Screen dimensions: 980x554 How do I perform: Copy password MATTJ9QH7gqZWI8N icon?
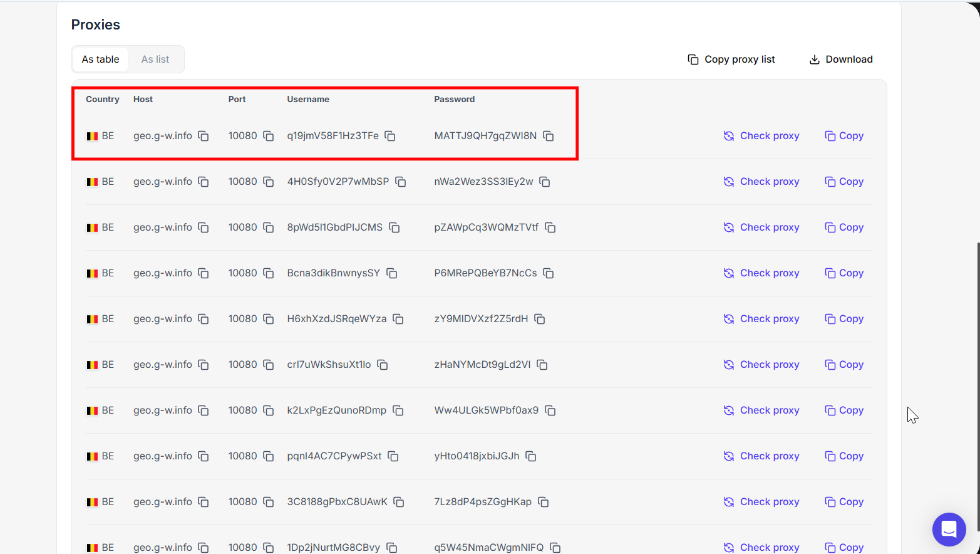pyautogui.click(x=549, y=136)
